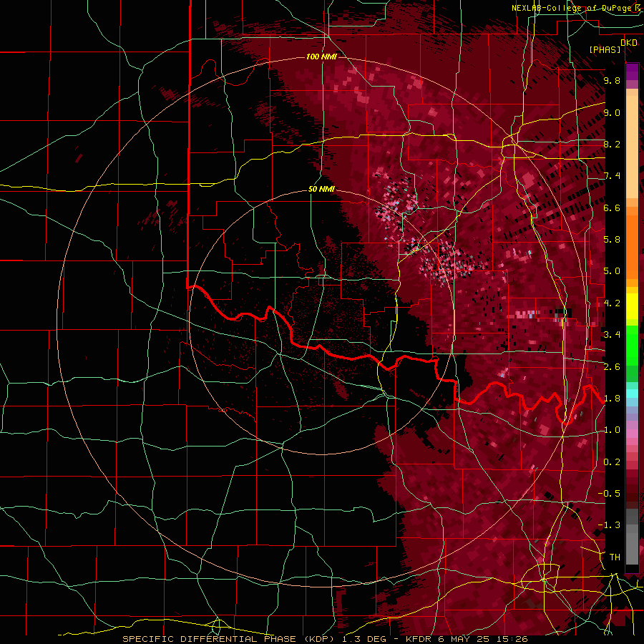
Task: Click the 3.4 scale value label
Action: click(x=612, y=335)
